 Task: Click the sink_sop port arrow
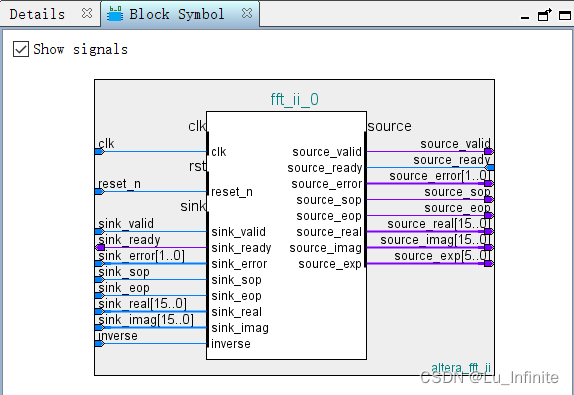click(x=100, y=279)
